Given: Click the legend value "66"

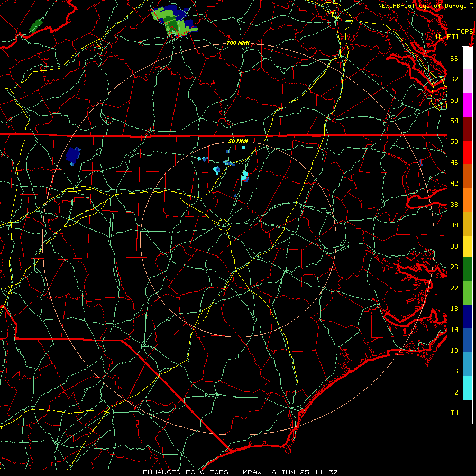Looking at the screenshot, I should click(454, 58).
